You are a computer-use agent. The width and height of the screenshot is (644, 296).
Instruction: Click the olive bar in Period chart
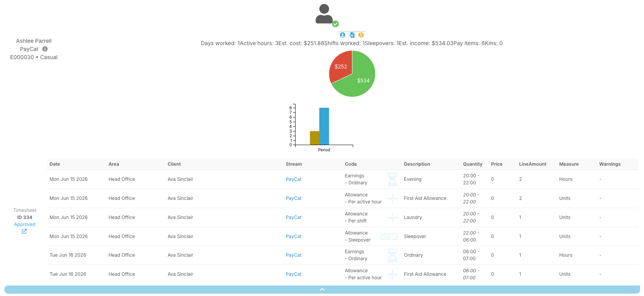315,138
